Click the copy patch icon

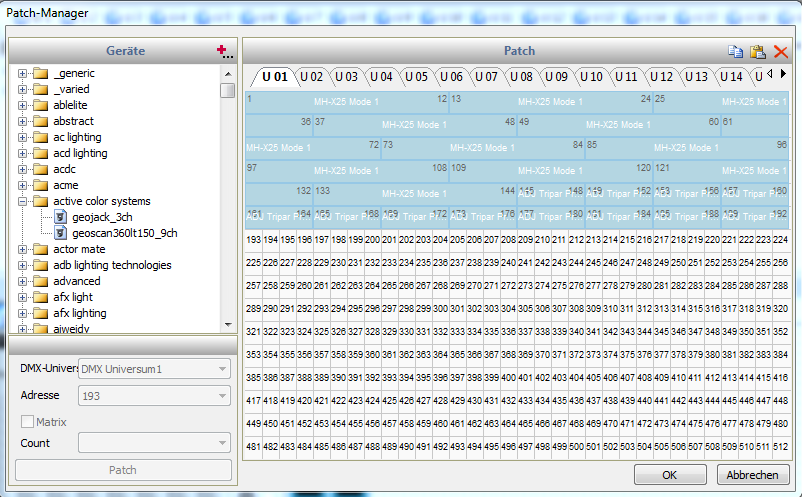[736, 52]
